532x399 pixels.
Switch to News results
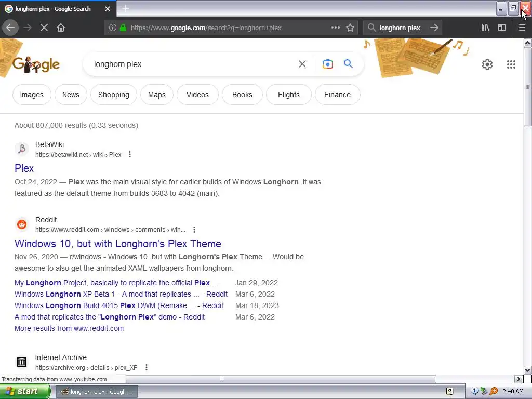(71, 95)
